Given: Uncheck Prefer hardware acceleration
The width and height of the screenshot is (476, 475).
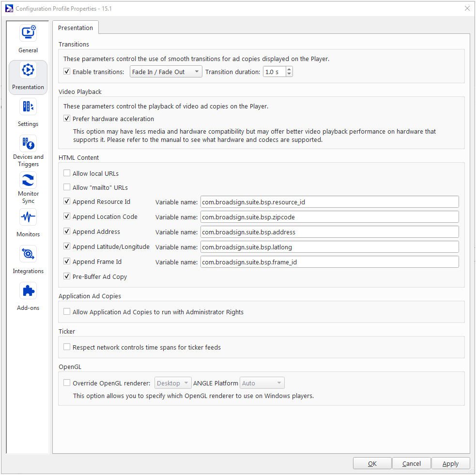Looking at the screenshot, I should tap(67, 119).
